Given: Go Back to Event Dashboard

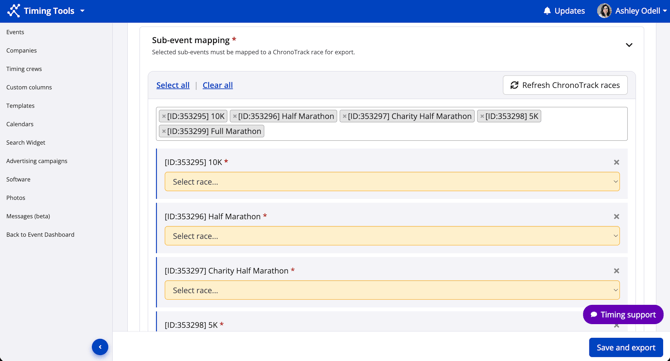Looking at the screenshot, I should [x=40, y=235].
